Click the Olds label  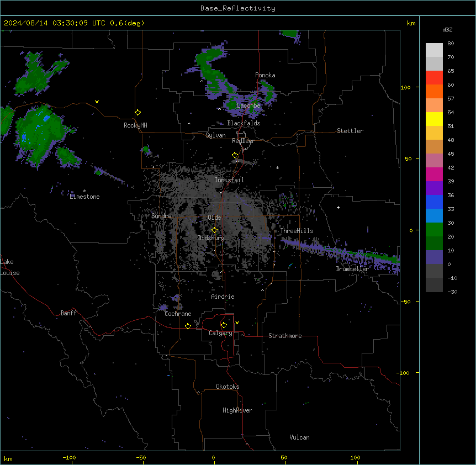pos(214,218)
